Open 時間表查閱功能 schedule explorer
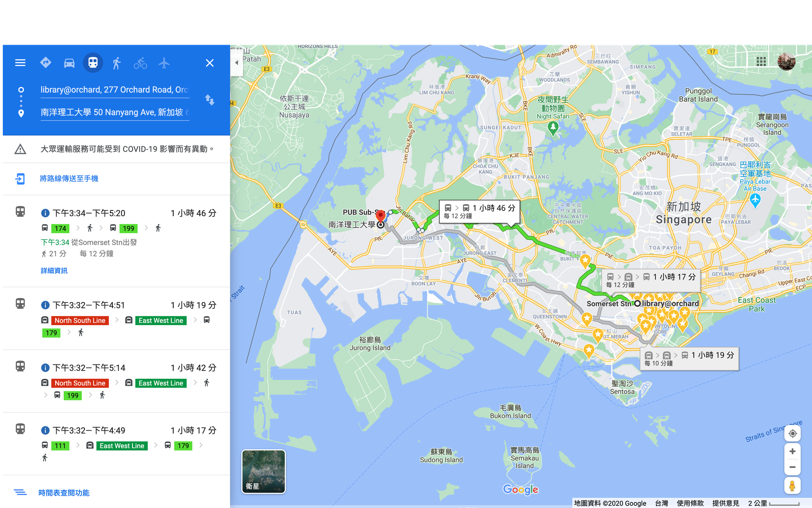Image resolution: width=812 pixels, height=508 pixels. point(64,493)
